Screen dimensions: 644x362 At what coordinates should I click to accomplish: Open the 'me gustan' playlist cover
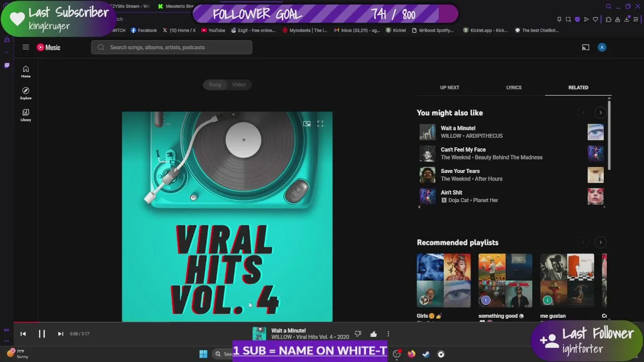point(567,281)
